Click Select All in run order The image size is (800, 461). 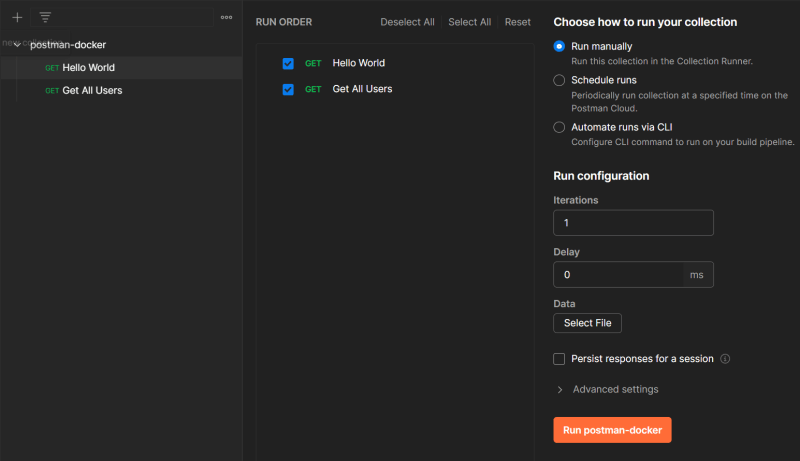click(469, 22)
